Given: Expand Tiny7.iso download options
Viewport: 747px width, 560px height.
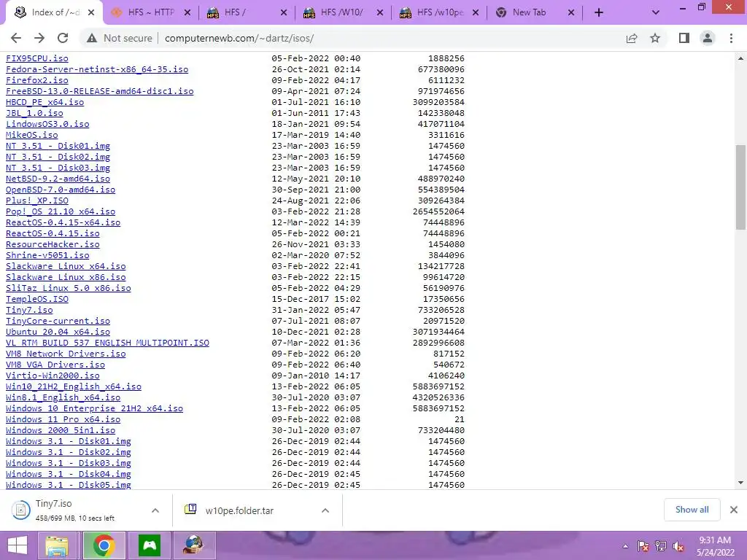Looking at the screenshot, I should click(x=155, y=510).
